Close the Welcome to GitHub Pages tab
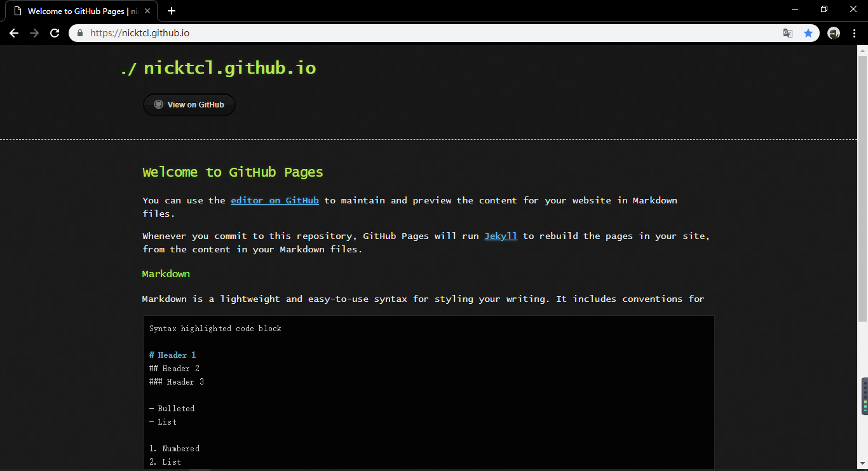 [x=147, y=11]
